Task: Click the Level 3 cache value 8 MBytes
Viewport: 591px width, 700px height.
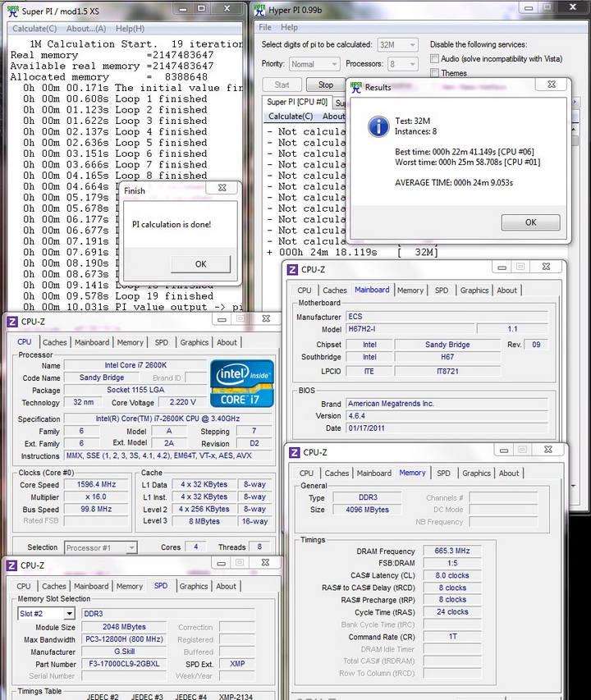Action: click(x=204, y=521)
